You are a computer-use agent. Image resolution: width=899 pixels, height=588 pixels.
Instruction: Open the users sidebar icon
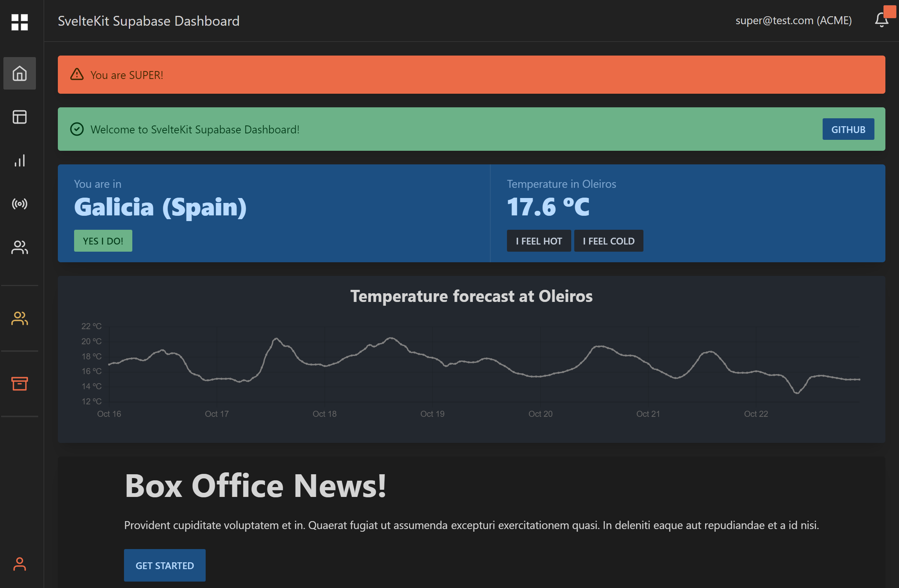point(19,248)
